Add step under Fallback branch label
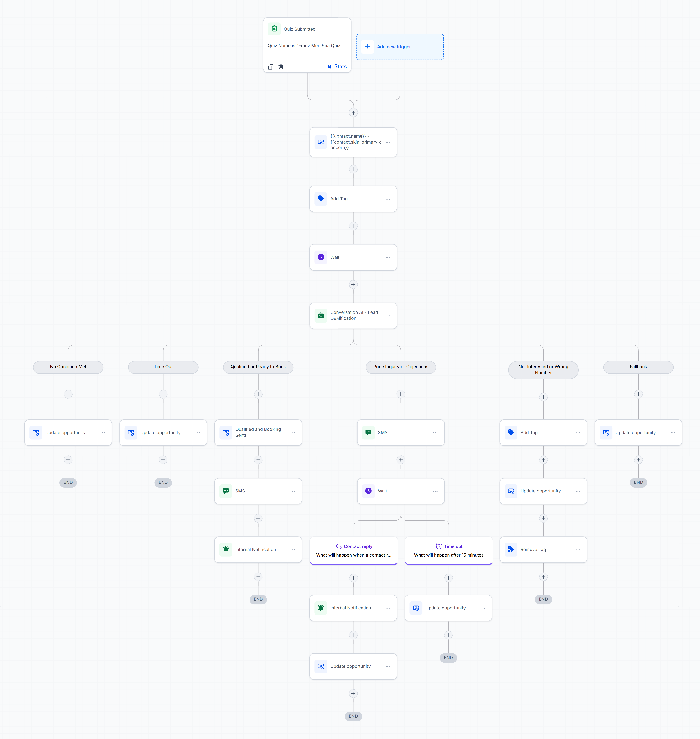This screenshot has height=739, width=700. (x=638, y=394)
